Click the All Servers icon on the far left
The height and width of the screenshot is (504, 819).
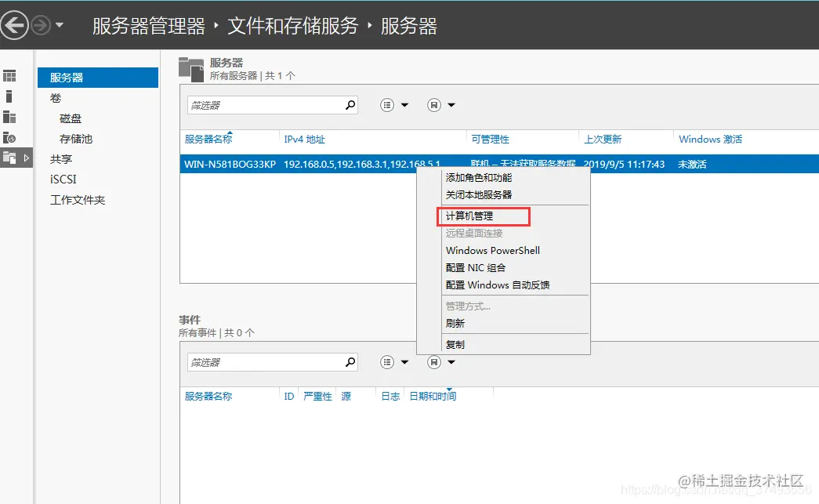click(9, 117)
